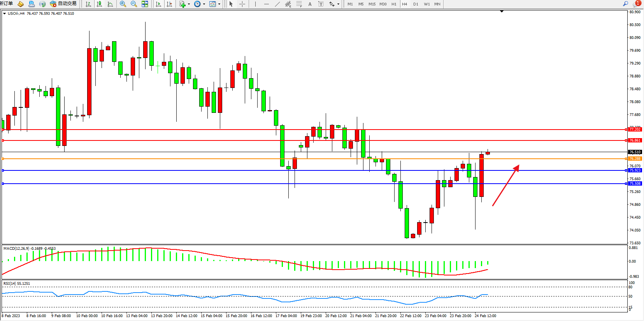Open the USOil,H4 chart title menu triangle
644x321 pixels.
tap(4, 13)
